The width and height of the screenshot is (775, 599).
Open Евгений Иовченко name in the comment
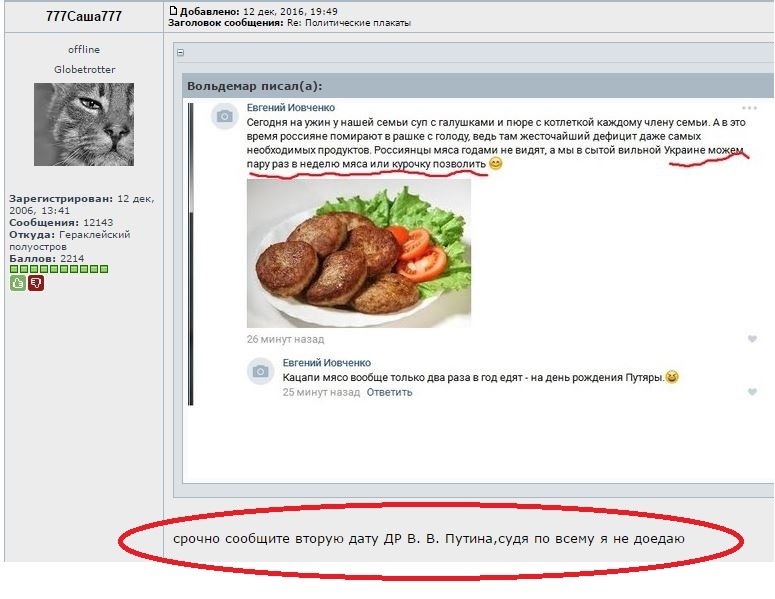pos(327,363)
